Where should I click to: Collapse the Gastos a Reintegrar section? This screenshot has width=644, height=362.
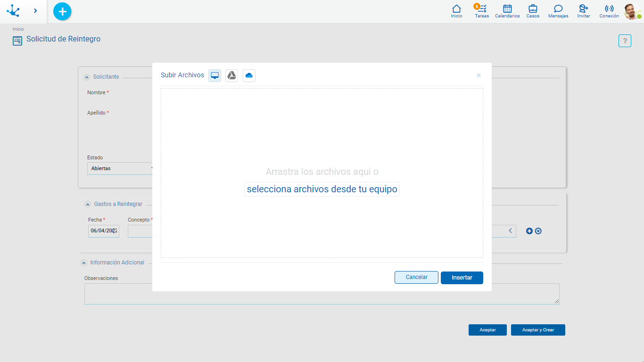[x=88, y=205]
